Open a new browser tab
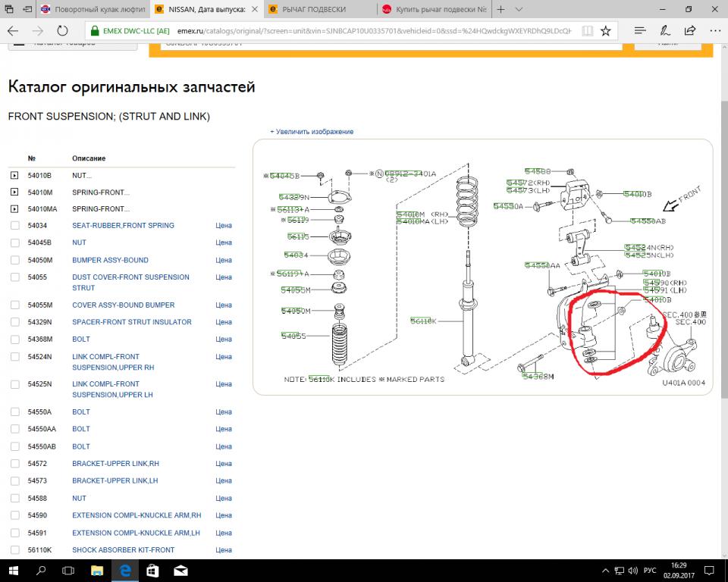Viewport: 728px width, 582px height. (501, 9)
